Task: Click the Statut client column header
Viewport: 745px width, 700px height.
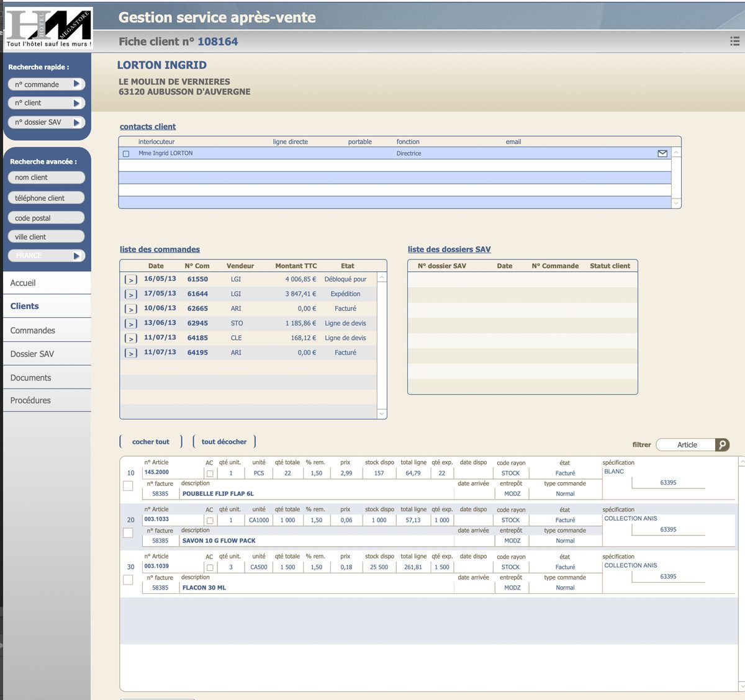Action: [x=610, y=266]
